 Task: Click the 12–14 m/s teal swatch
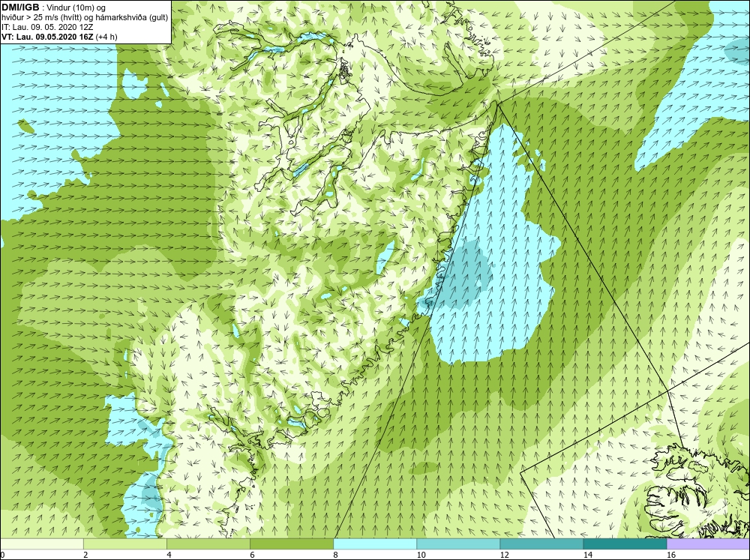click(541, 544)
